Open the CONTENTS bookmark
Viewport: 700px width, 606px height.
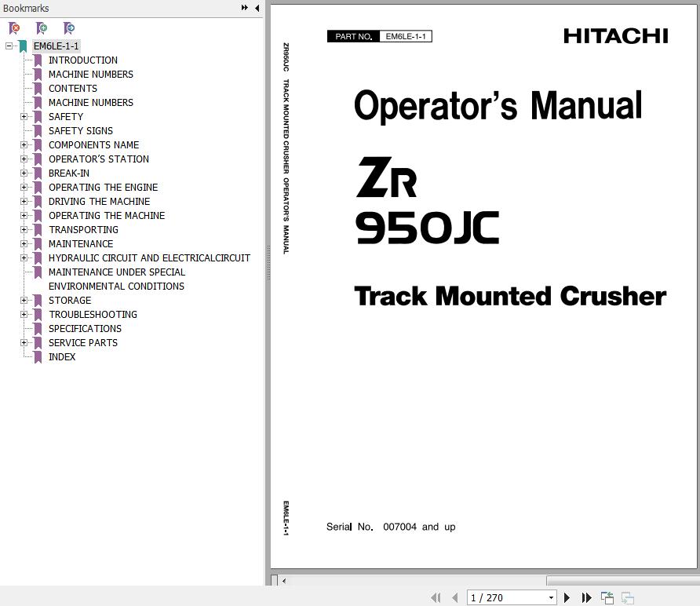(x=73, y=89)
